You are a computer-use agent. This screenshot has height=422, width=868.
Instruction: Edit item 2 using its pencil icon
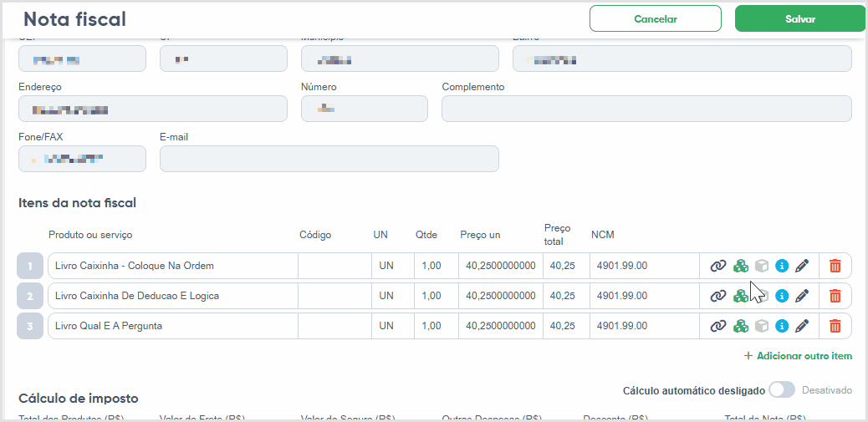(x=802, y=296)
